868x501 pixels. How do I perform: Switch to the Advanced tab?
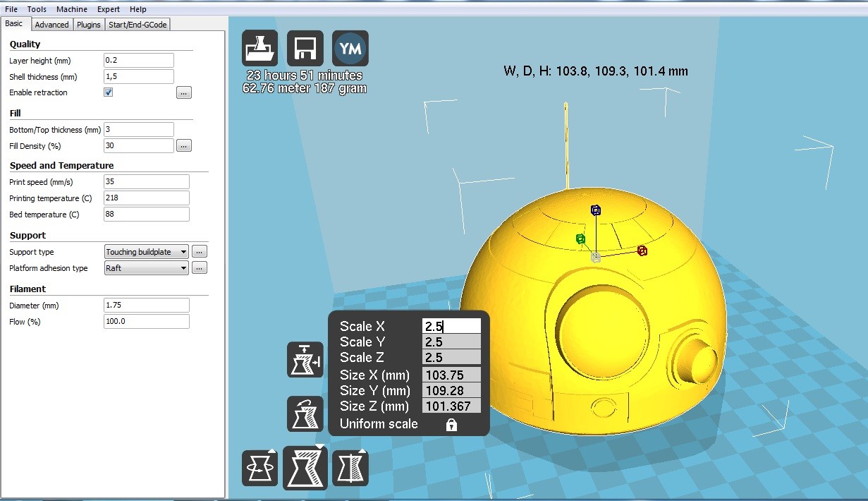[51, 23]
